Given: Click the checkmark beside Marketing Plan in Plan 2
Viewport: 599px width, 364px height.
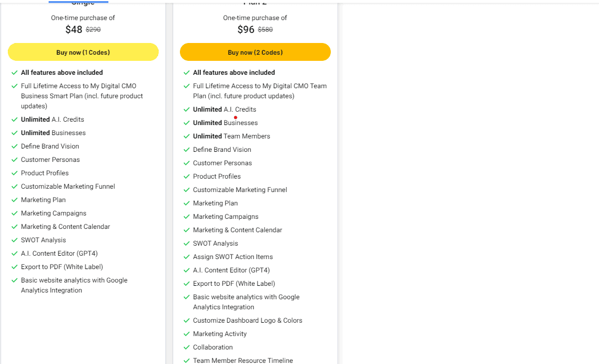Looking at the screenshot, I should point(187,203).
